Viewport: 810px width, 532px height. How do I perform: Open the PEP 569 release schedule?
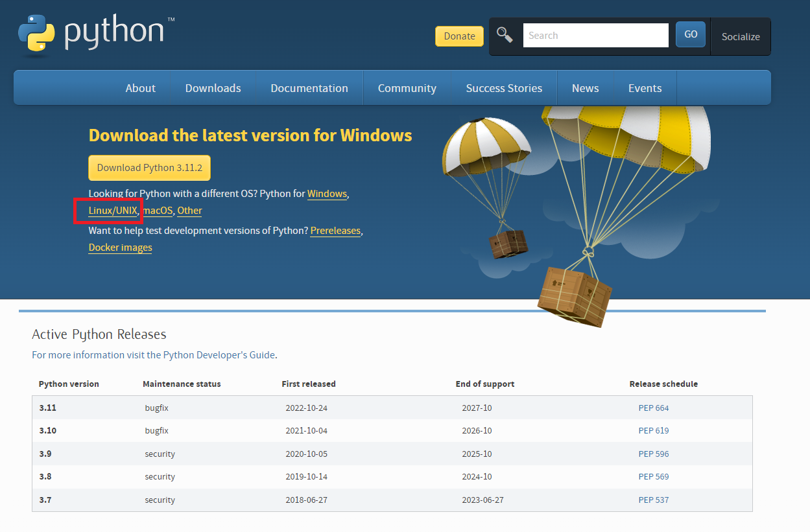(654, 477)
